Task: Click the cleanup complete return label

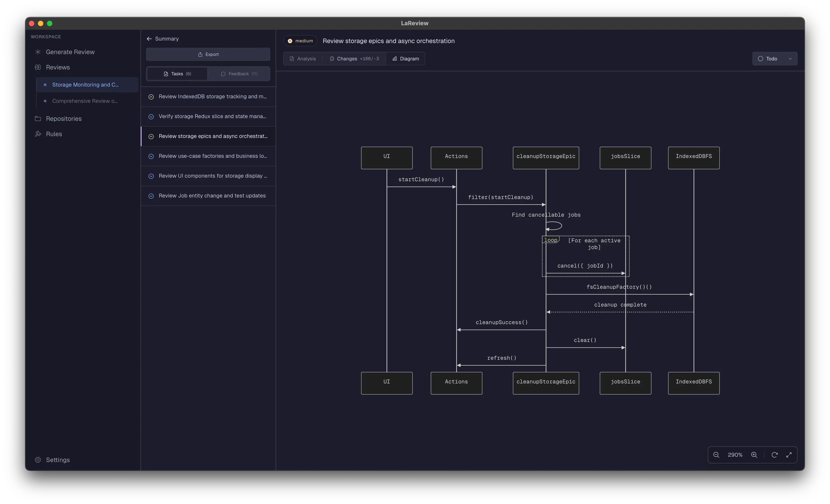Action: click(x=620, y=305)
